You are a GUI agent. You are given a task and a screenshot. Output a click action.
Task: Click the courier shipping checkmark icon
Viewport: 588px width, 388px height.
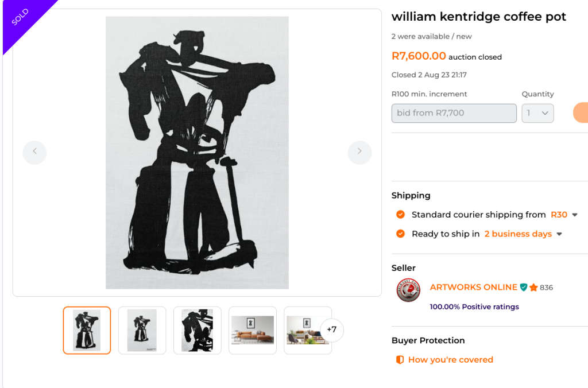400,214
